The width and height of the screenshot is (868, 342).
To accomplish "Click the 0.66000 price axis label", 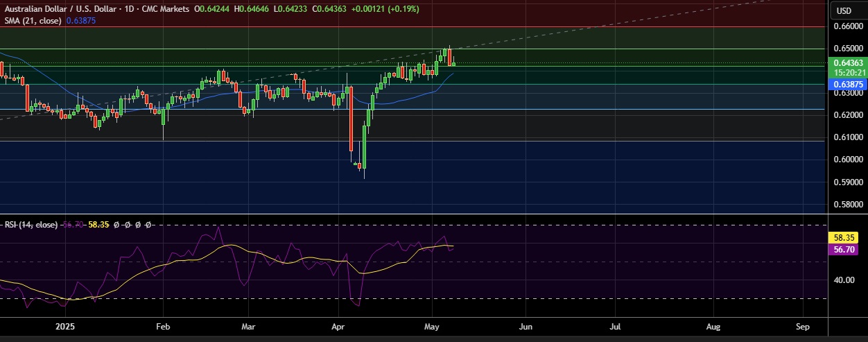I will click(x=847, y=26).
